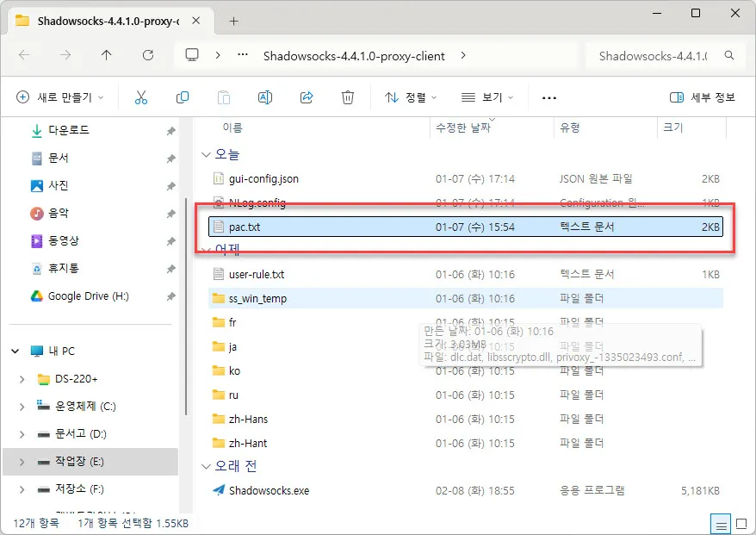This screenshot has width=756, height=535.
Task: Collapse the 오래 전 group
Action: 206,466
